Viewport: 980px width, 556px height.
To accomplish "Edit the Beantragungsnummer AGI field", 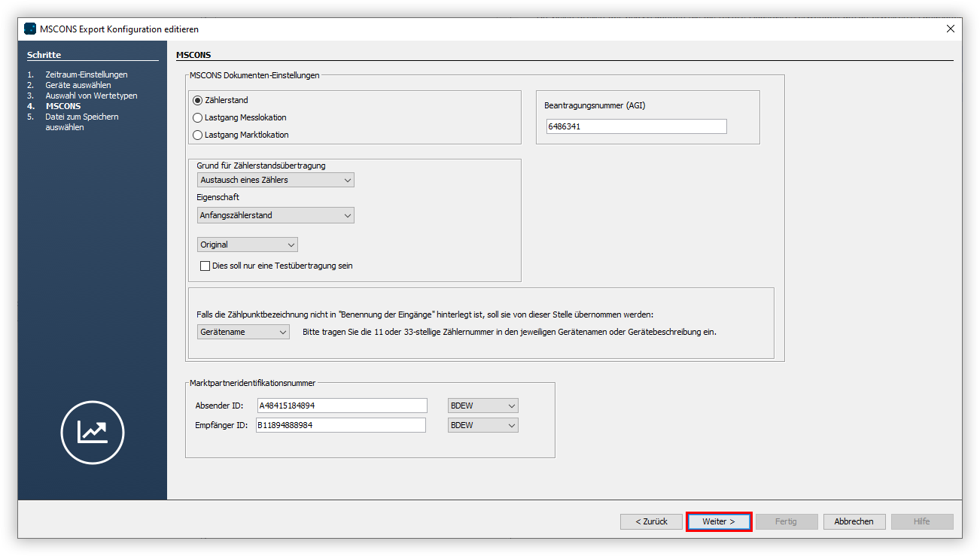I will (636, 126).
